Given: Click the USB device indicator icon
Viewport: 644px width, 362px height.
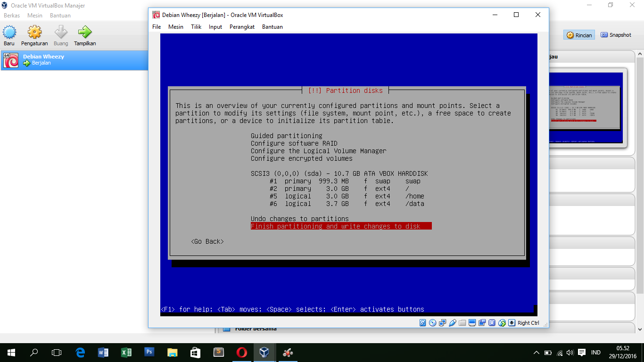Looking at the screenshot, I should [453, 323].
